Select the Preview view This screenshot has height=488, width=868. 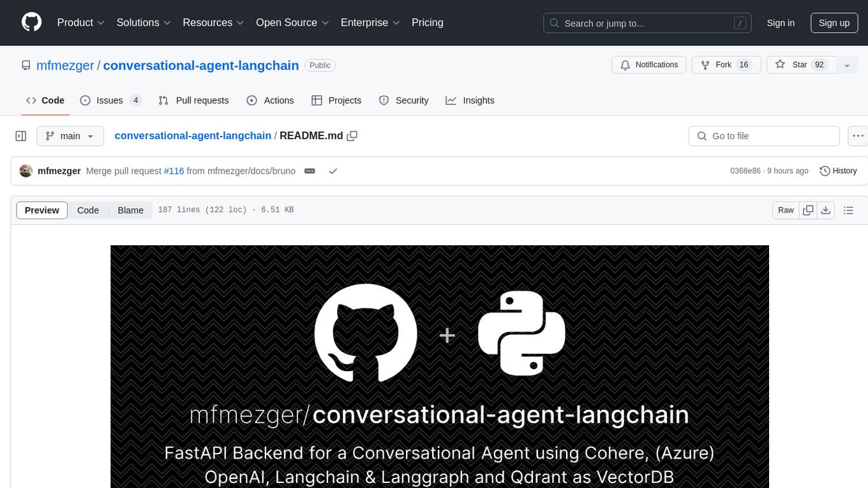[x=42, y=210]
